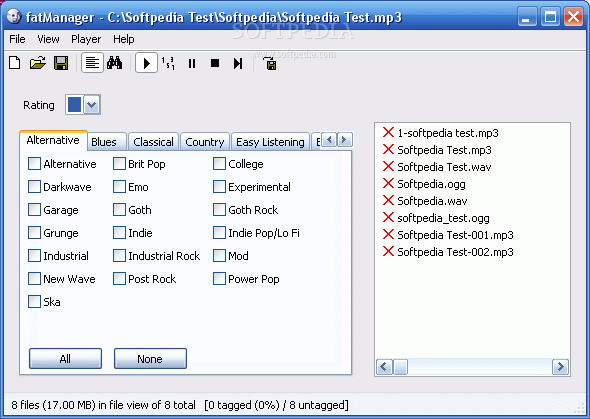Click the New file toolbar icon
This screenshot has height=419, width=590.
pyautogui.click(x=15, y=63)
